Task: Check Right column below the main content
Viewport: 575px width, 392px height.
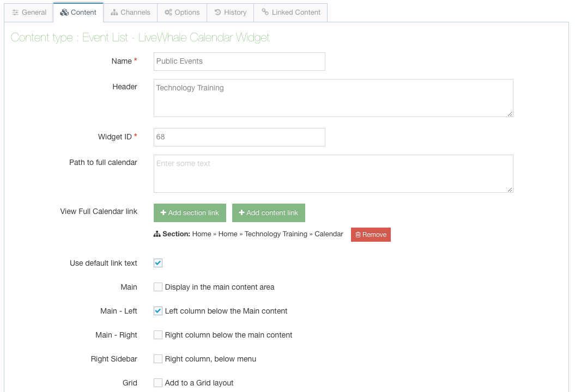Action: click(158, 335)
